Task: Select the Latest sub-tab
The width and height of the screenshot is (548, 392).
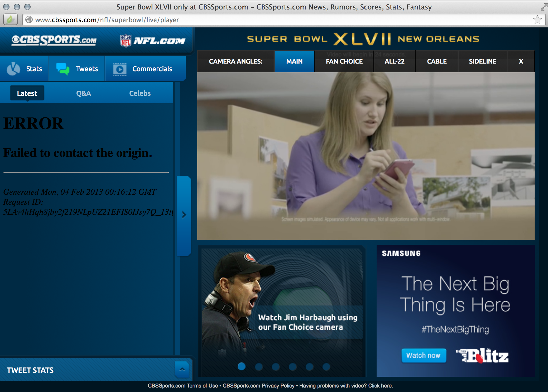Action: point(27,93)
